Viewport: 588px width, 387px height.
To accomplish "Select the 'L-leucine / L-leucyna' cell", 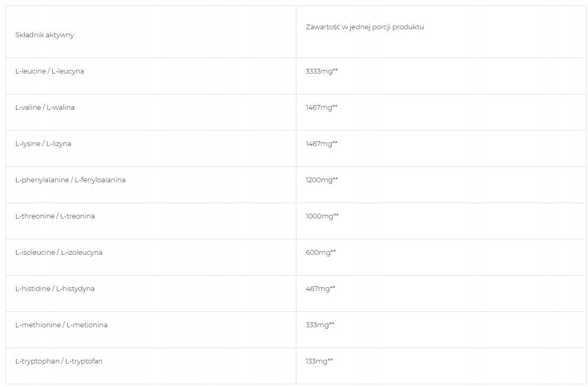I will [50, 71].
